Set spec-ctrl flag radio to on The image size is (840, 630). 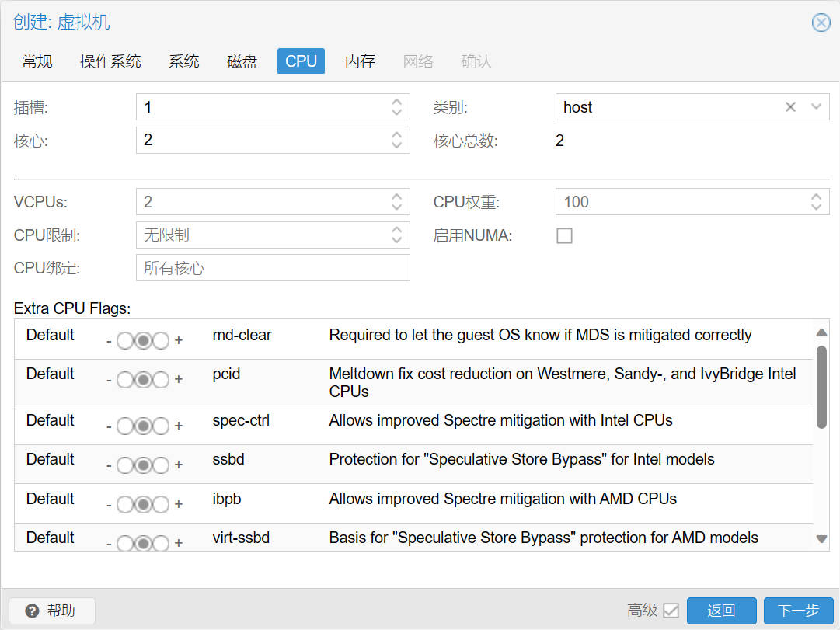pyautogui.click(x=161, y=426)
